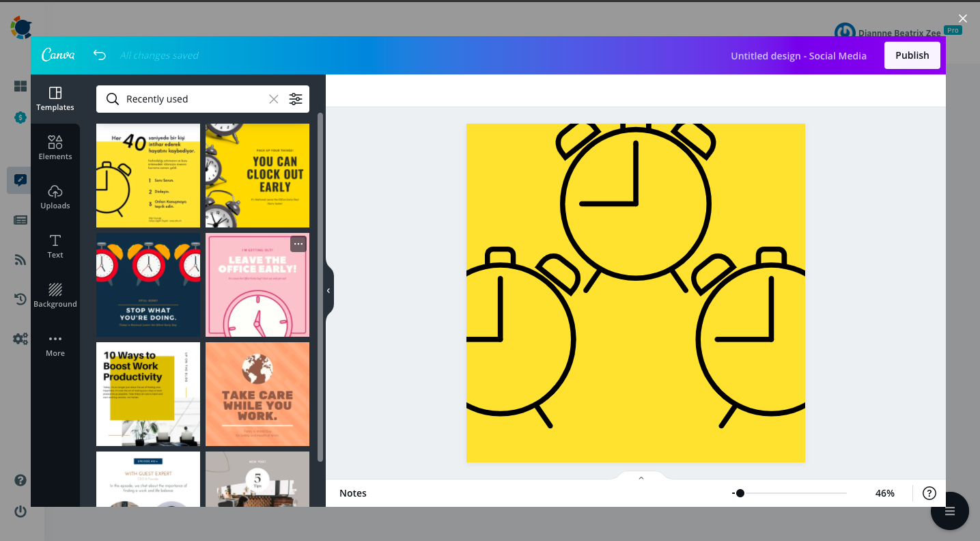Switch to the Templates tab

pos(55,96)
